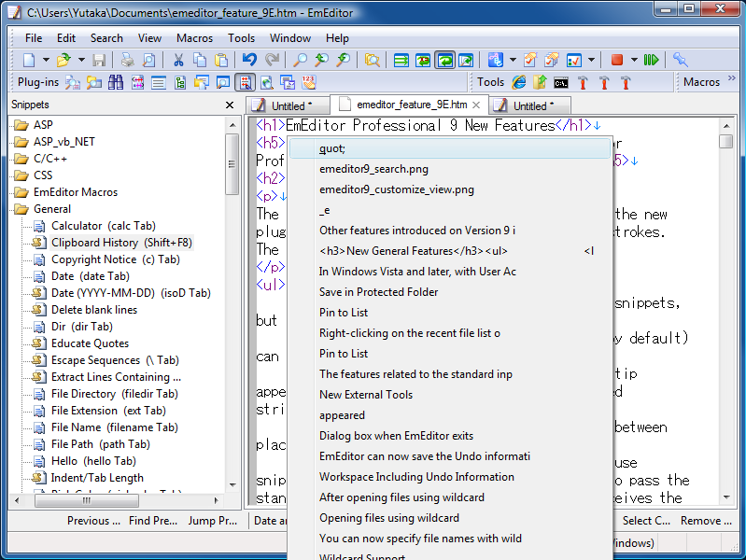Click the first hammer tool icon
Viewport: 746px width, 560px height.
(x=583, y=82)
